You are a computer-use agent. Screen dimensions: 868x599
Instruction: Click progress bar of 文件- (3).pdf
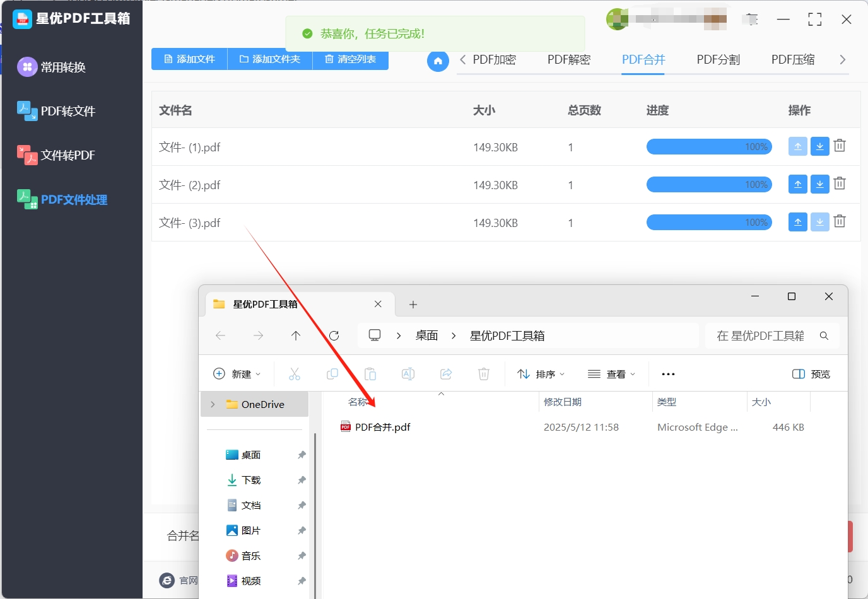coord(709,223)
